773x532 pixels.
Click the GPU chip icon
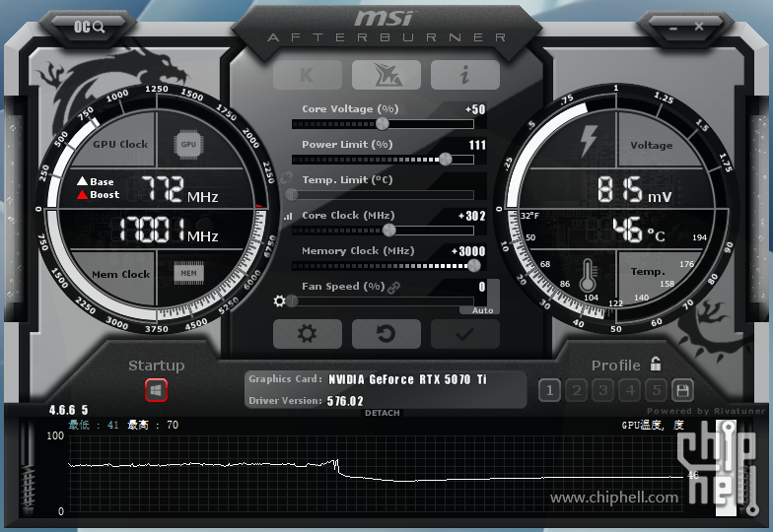(188, 144)
